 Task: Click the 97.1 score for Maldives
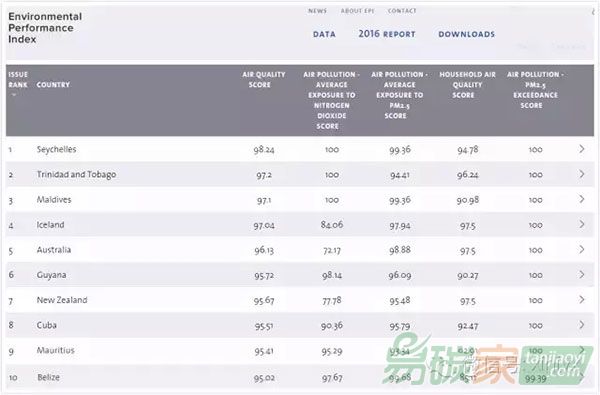point(264,200)
